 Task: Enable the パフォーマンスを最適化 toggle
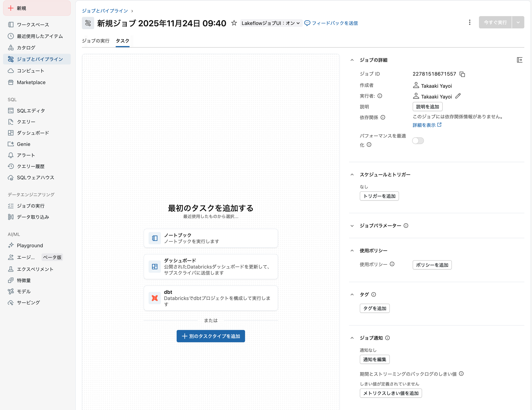click(x=418, y=141)
